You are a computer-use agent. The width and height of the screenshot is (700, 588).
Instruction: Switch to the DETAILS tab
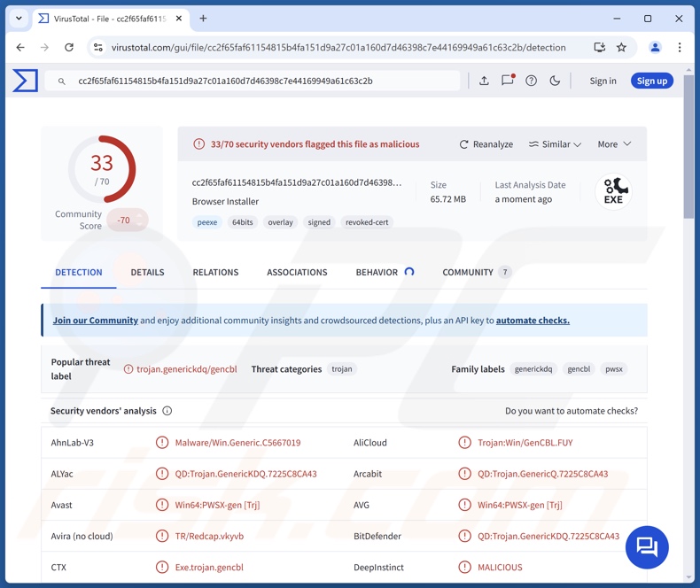point(147,272)
